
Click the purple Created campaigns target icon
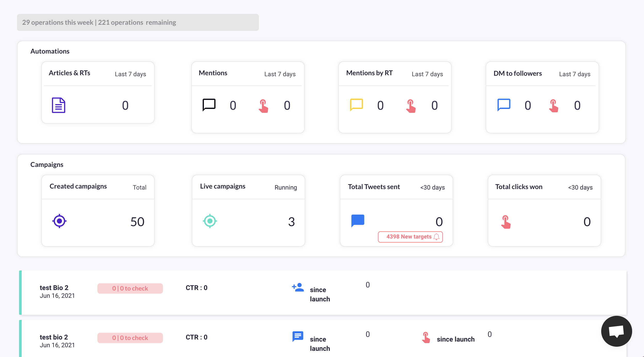(59, 221)
